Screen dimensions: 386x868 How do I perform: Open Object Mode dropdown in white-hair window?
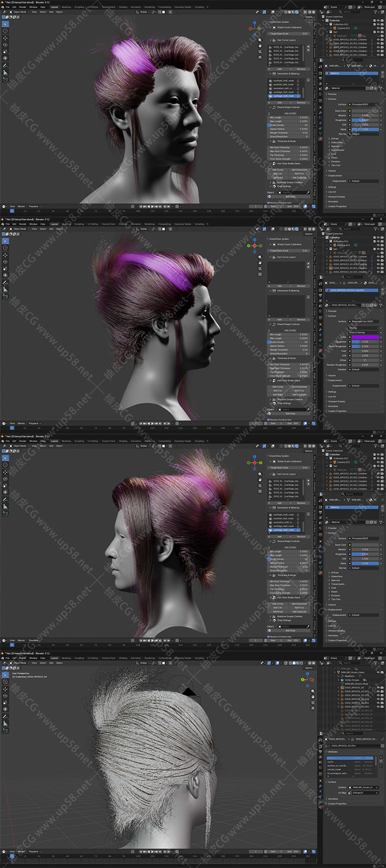pyautogui.click(x=20, y=663)
